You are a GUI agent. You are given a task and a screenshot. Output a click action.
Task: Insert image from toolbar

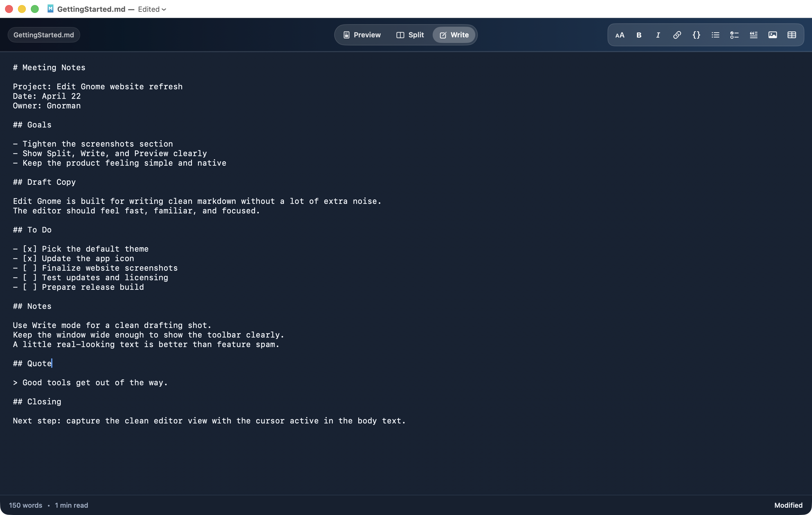tap(772, 35)
